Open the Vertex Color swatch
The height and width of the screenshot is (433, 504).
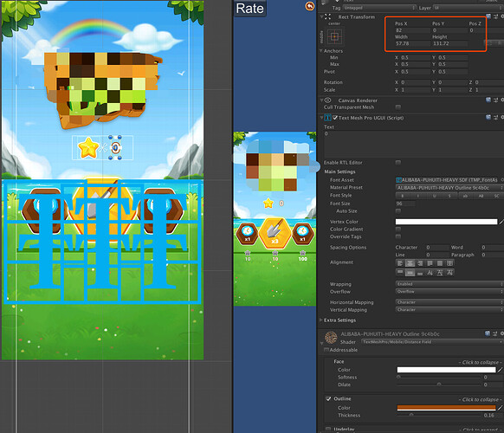click(446, 222)
